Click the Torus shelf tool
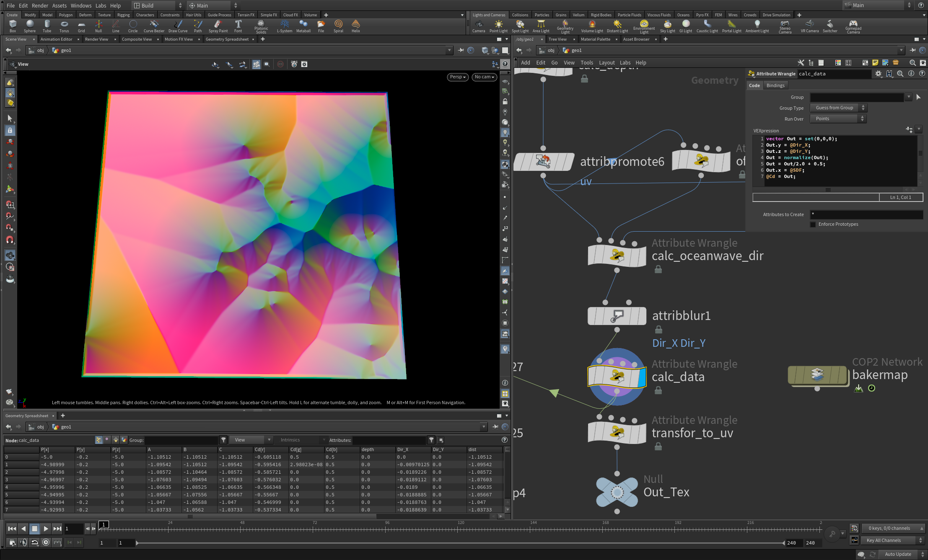 click(64, 26)
